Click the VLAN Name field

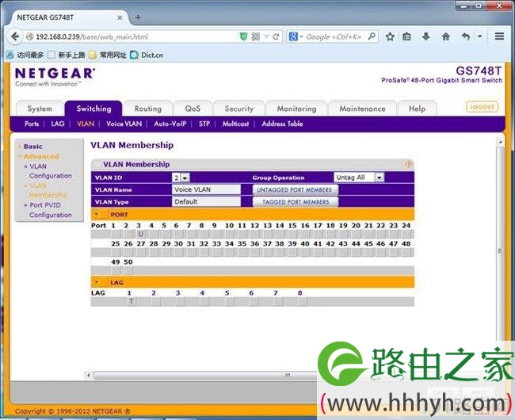pos(206,189)
